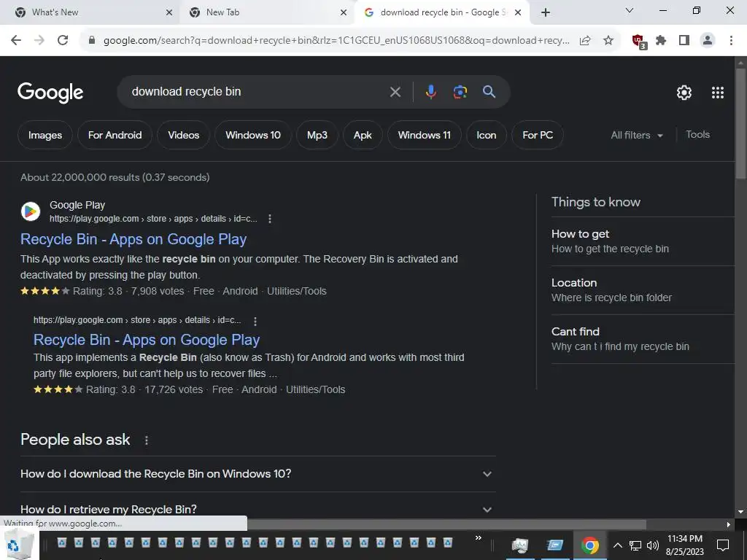Open more options for first Google Play result
The height and width of the screenshot is (560, 747).
click(270, 219)
